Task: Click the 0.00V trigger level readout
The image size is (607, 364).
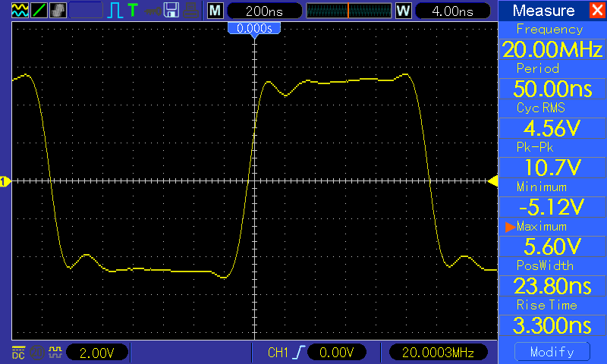Action: (336, 353)
